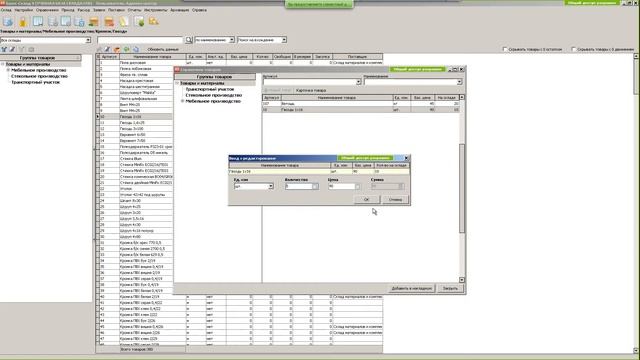Open the Все склады warehouse dropdown
Viewport: 640px width, 360px height.
coord(88,40)
